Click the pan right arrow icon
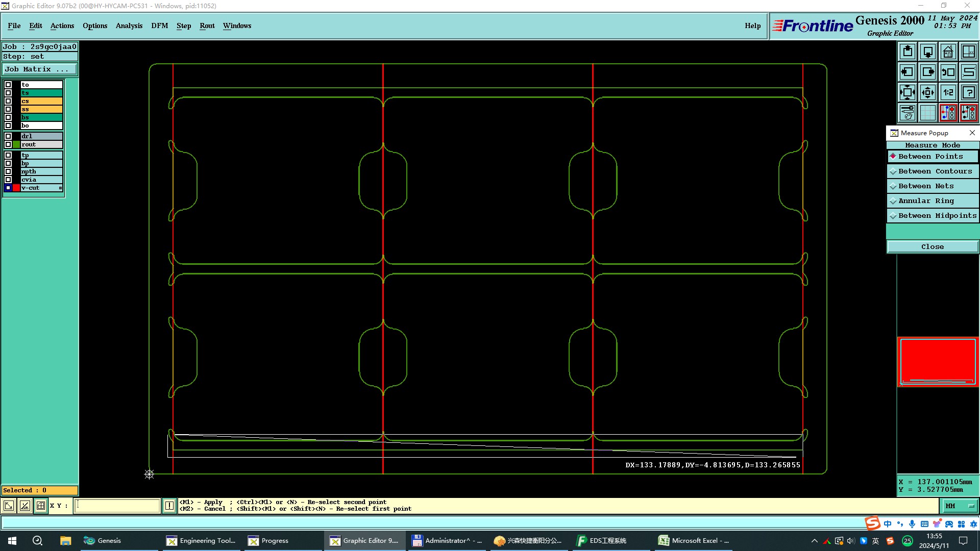 [927, 72]
